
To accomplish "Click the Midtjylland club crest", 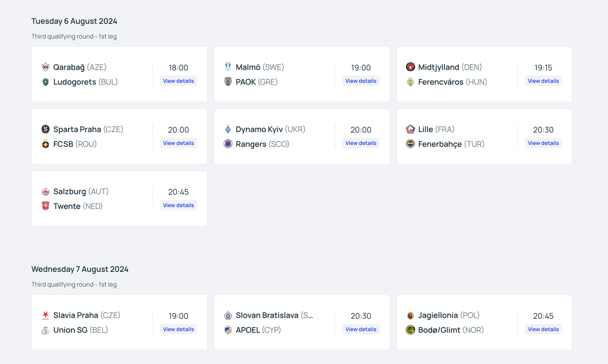I will [x=410, y=67].
